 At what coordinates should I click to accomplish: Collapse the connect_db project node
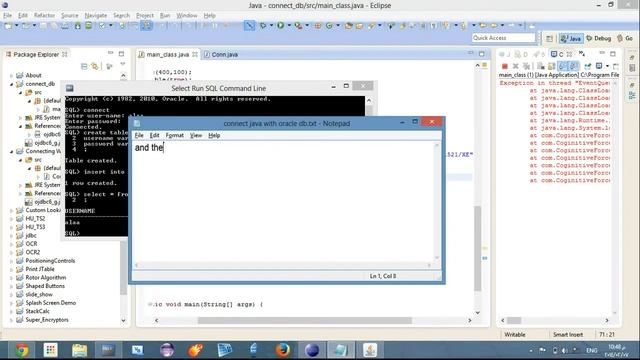point(11,84)
